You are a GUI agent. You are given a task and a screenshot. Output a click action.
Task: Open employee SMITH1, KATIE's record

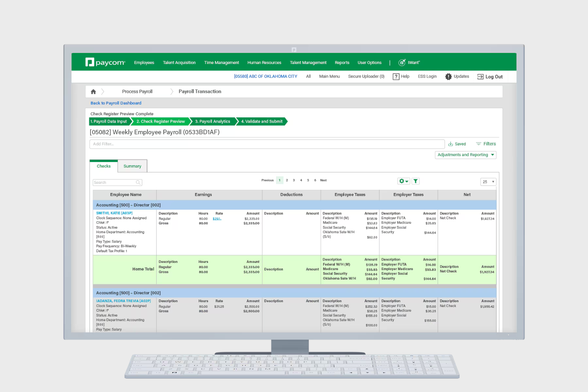(x=114, y=213)
